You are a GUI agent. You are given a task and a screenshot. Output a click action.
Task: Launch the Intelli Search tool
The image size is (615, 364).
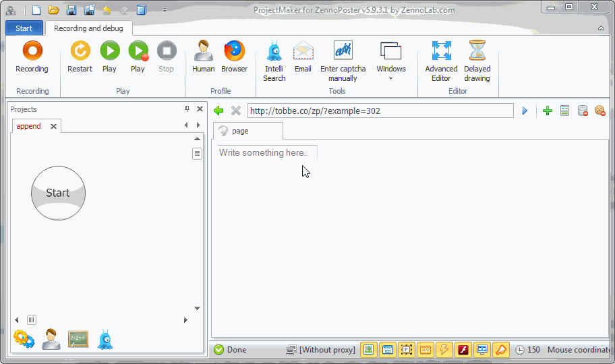[x=274, y=61]
